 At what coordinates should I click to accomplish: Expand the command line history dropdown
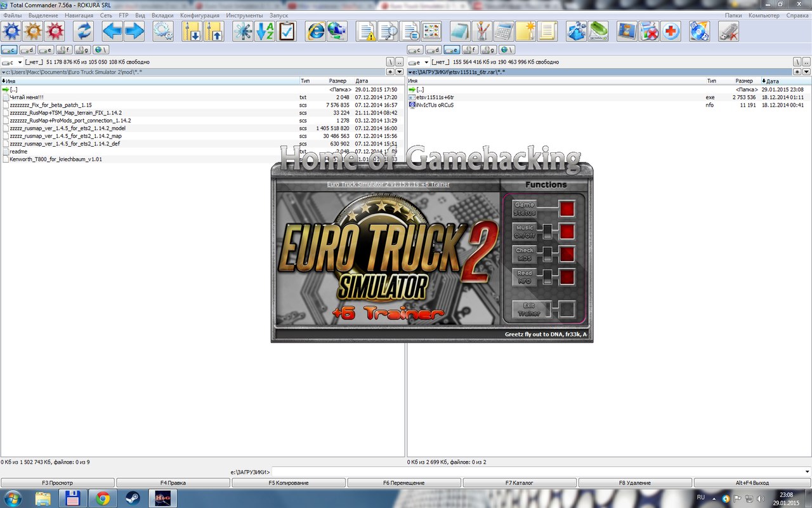point(807,472)
